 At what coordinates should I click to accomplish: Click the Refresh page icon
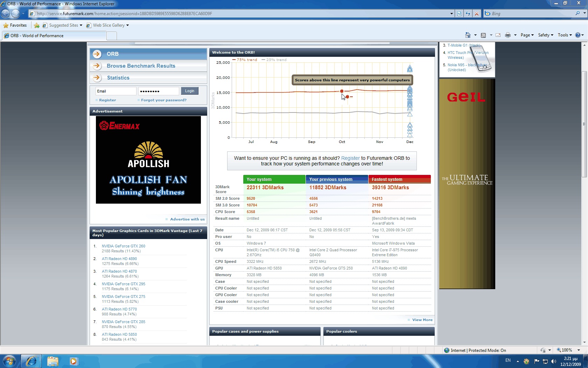(468, 14)
